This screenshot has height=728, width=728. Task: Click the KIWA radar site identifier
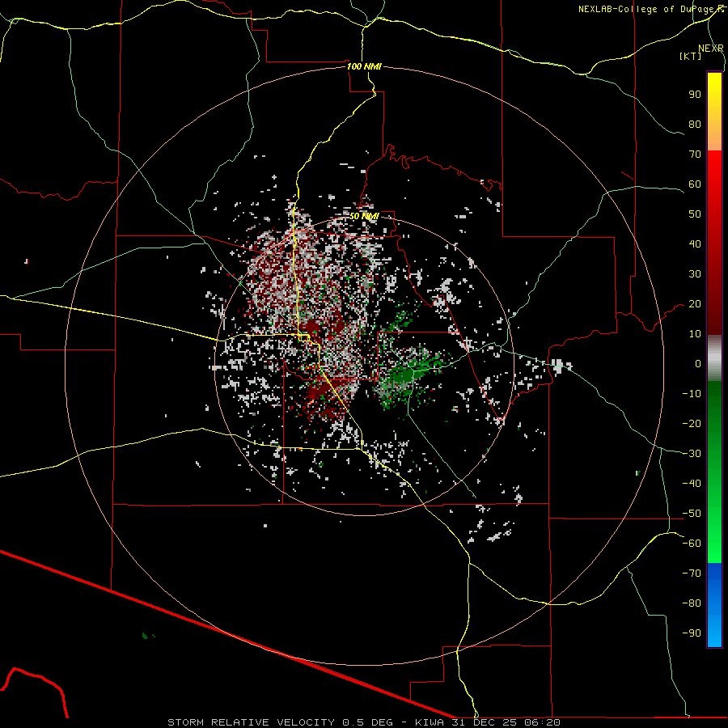(430, 722)
